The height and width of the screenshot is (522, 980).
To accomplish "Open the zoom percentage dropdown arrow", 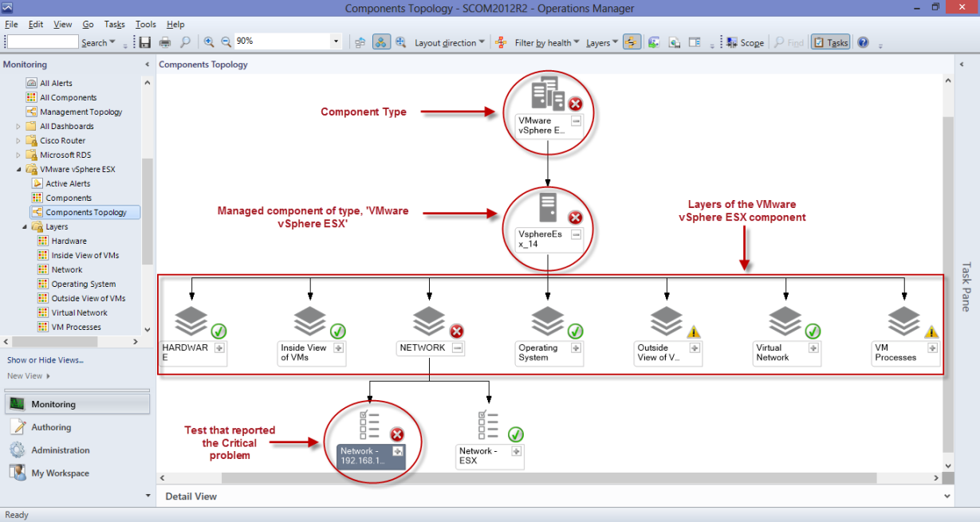I will click(x=336, y=42).
